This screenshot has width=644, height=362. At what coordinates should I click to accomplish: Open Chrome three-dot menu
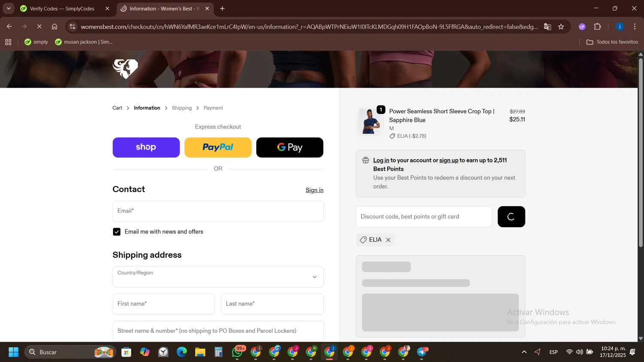pos(635,27)
